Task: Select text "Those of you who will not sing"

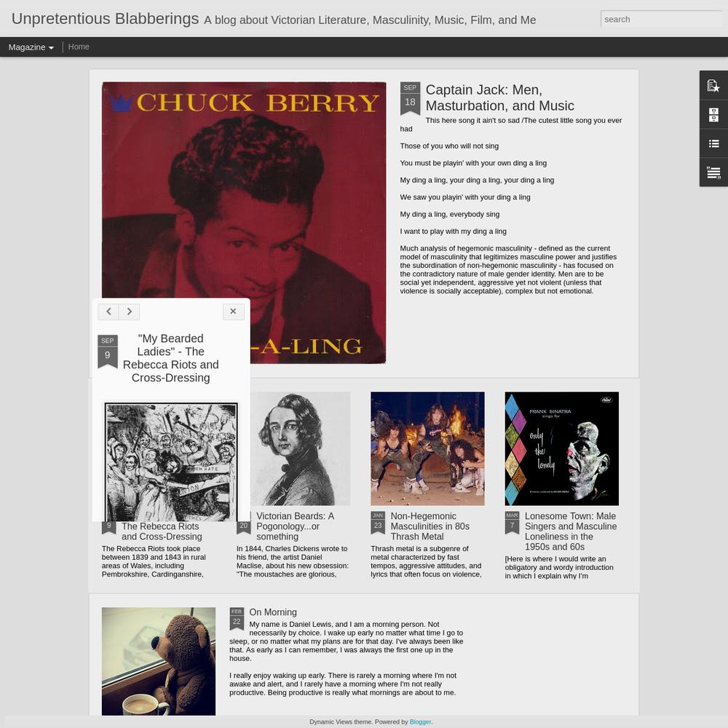Action: (449, 146)
